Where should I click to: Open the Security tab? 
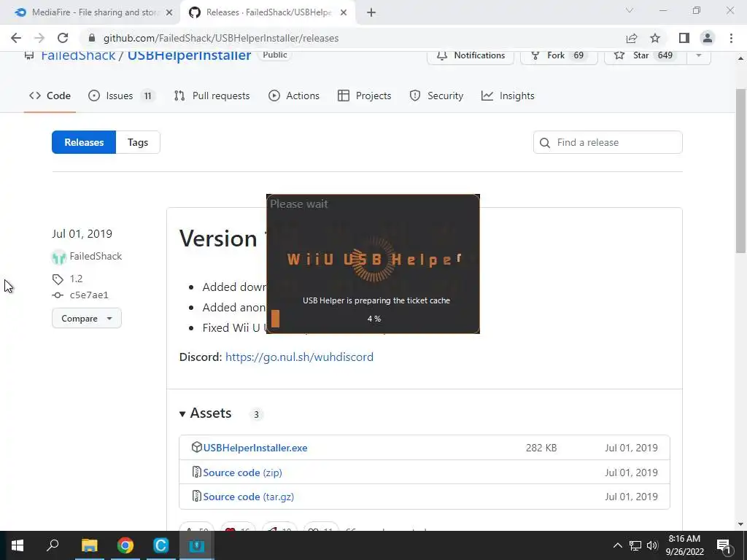point(436,96)
